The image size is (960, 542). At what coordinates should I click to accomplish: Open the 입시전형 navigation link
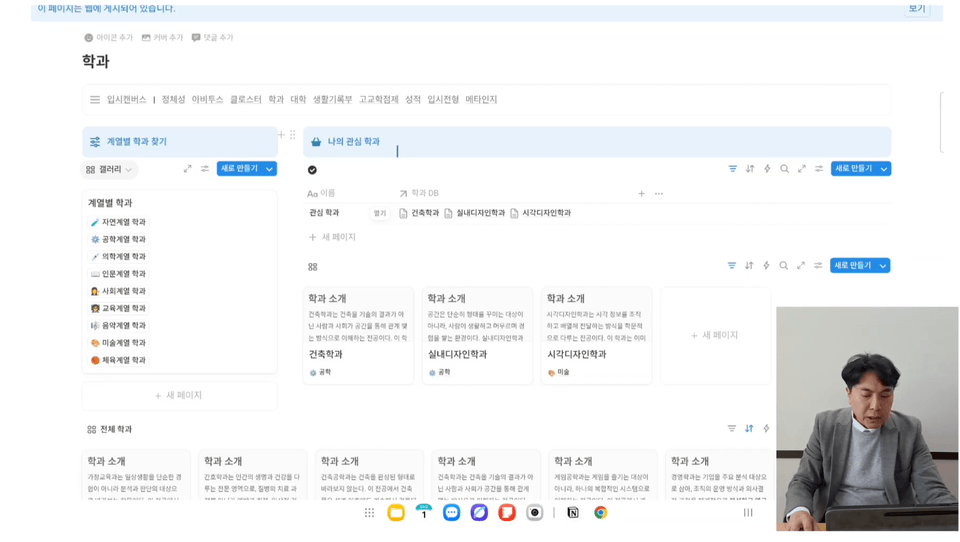coord(443,99)
